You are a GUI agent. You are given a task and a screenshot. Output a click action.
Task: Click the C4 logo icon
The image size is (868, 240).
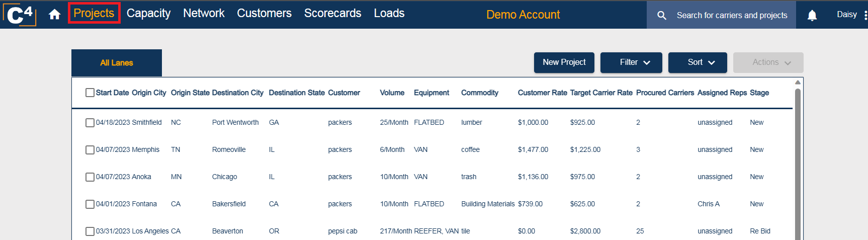pyautogui.click(x=20, y=14)
